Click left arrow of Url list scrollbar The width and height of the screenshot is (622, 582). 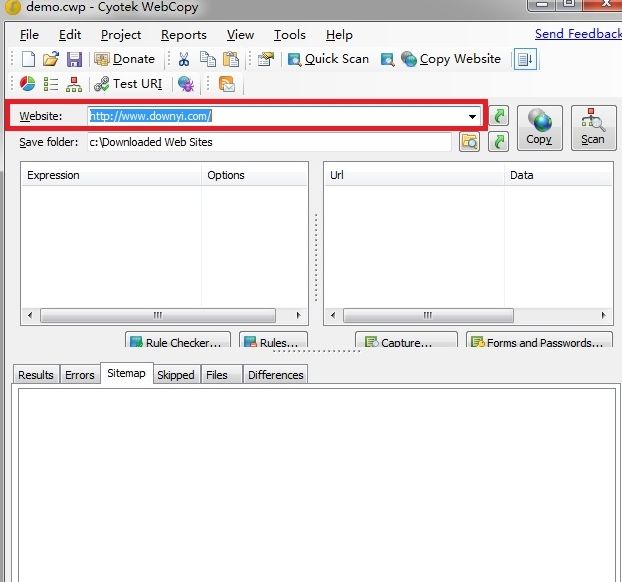333,315
